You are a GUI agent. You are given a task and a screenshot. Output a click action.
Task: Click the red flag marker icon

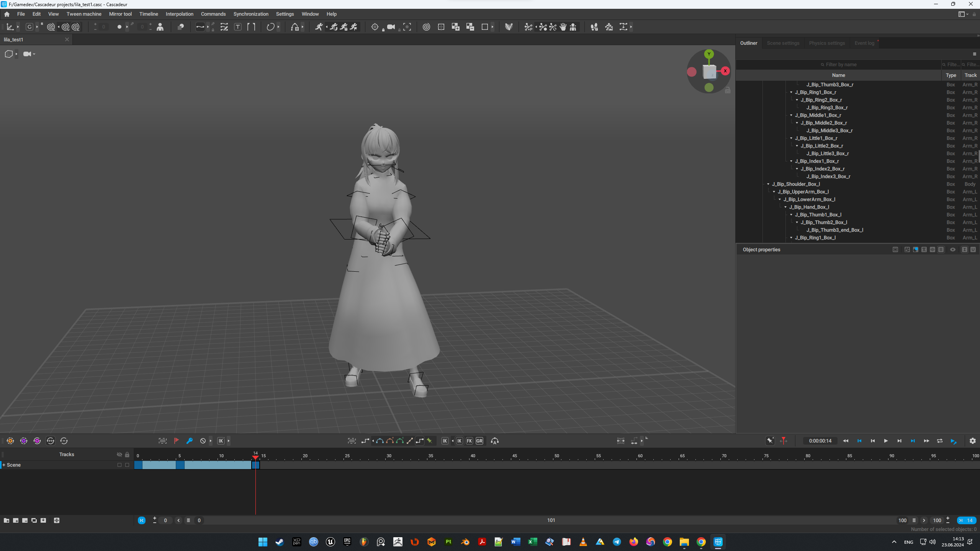coord(177,441)
